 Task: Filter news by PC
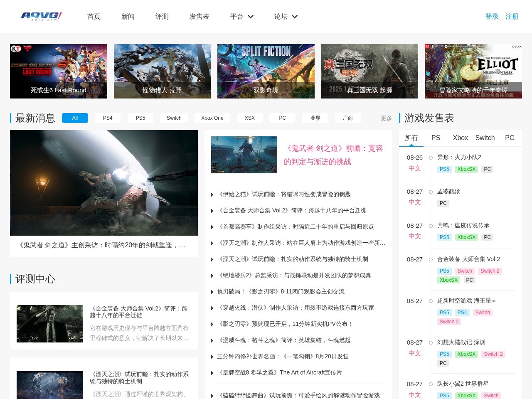(x=283, y=118)
